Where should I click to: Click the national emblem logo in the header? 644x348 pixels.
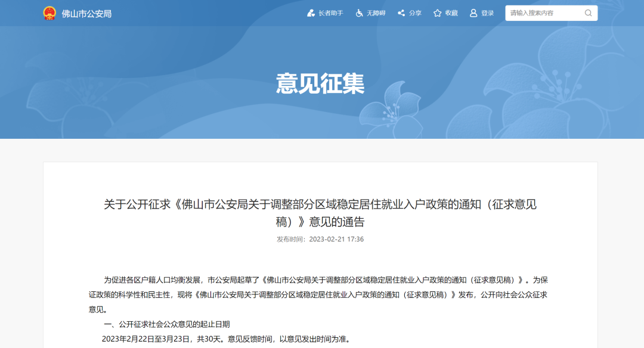49,13
